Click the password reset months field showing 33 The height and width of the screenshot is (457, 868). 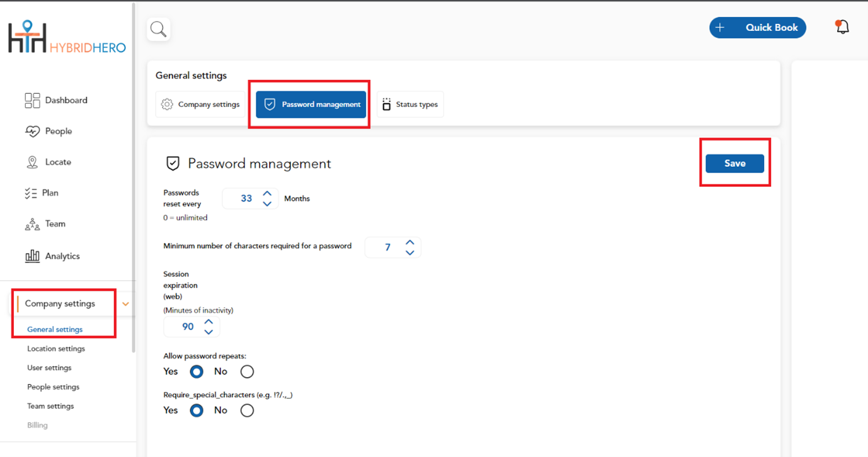pyautogui.click(x=250, y=198)
